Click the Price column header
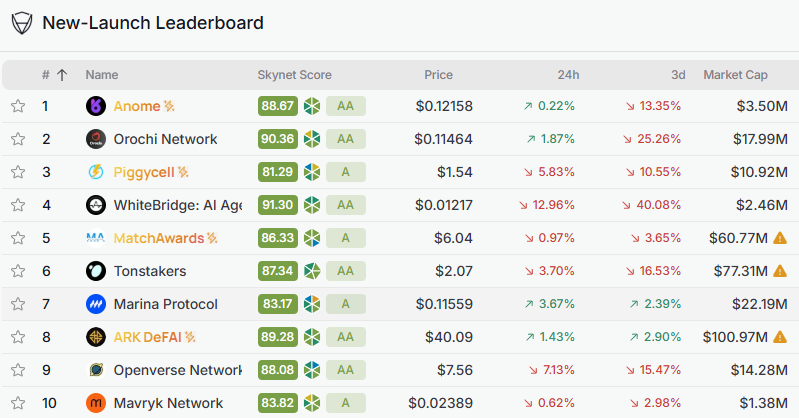Screen dimensions: 799x418 [x=438, y=75]
